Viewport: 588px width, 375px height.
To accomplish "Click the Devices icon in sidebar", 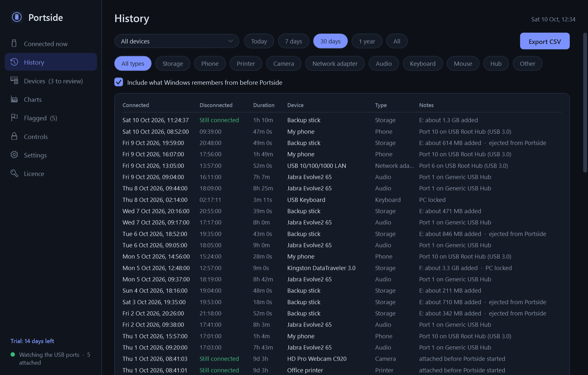I will (14, 81).
